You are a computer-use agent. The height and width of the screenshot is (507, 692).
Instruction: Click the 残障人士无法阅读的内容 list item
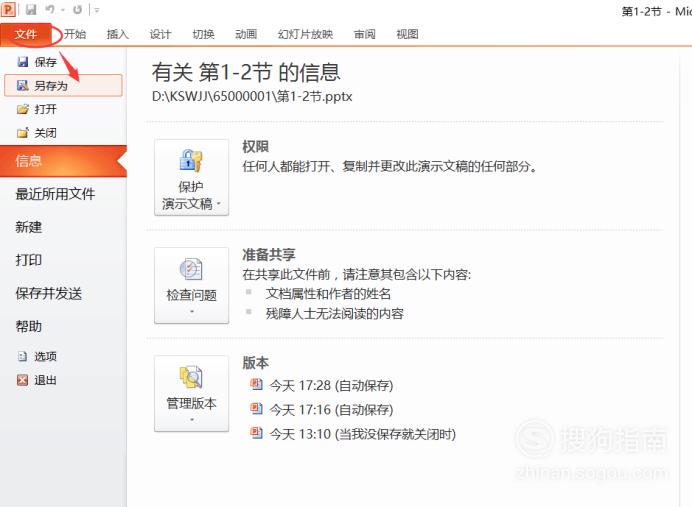335,314
